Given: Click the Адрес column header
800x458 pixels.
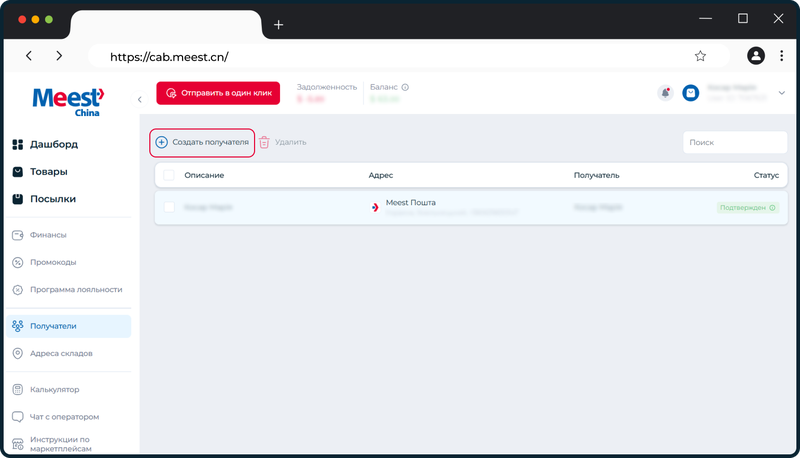Looking at the screenshot, I should tap(381, 175).
